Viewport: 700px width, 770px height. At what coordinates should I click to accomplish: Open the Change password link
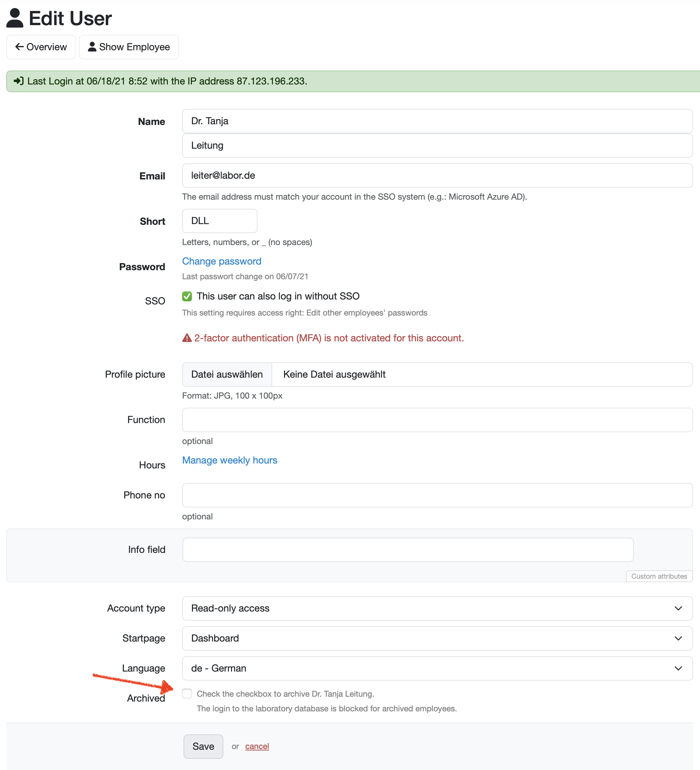coord(222,261)
